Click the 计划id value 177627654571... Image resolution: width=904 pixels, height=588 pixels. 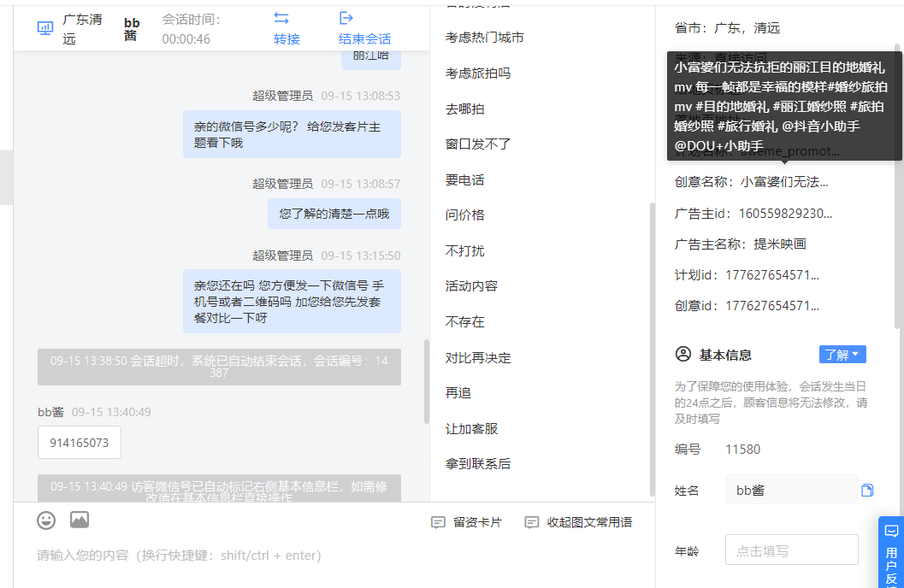point(772,275)
